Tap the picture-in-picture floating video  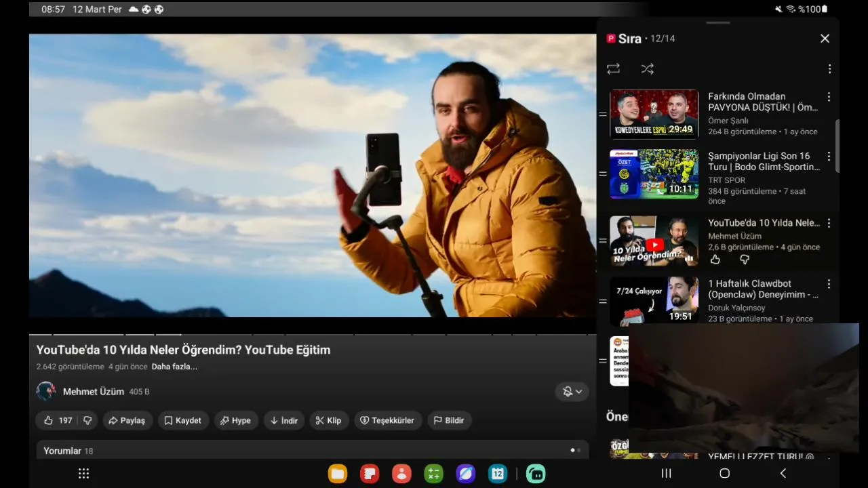(744, 388)
